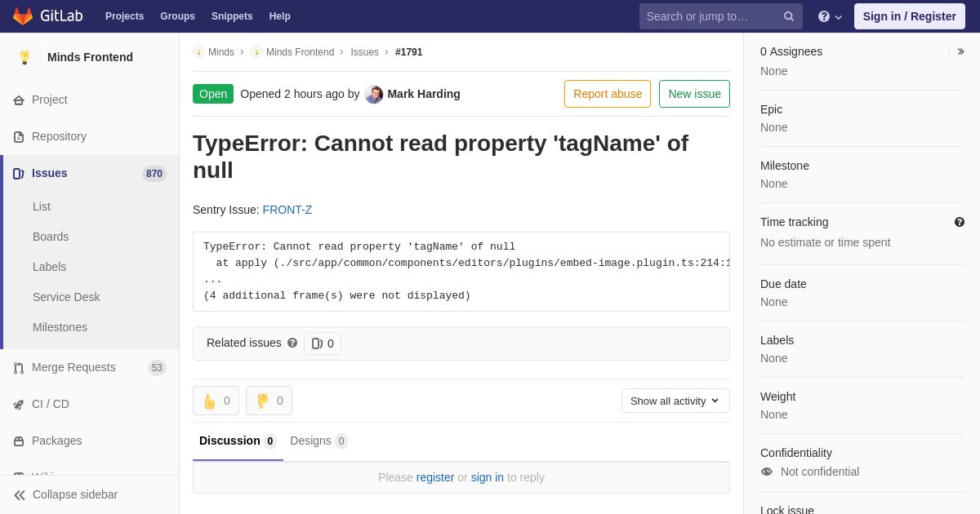The width and height of the screenshot is (980, 514).
Task: Click the #1791 breadcrumb item
Action: coord(409,52)
